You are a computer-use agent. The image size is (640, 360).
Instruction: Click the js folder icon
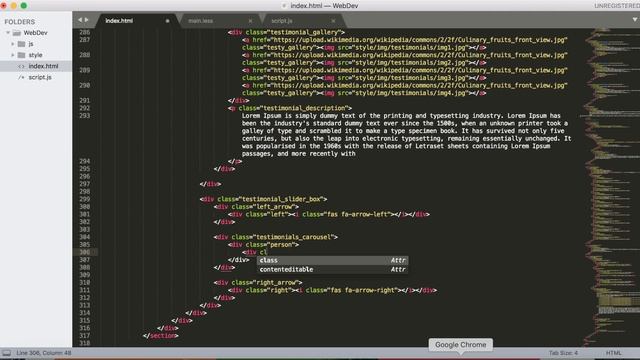[22, 44]
